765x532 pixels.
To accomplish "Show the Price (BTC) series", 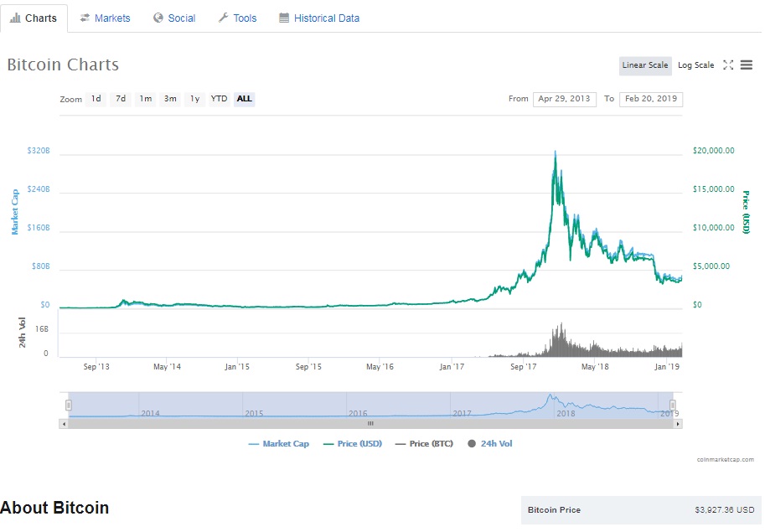I will [424, 444].
